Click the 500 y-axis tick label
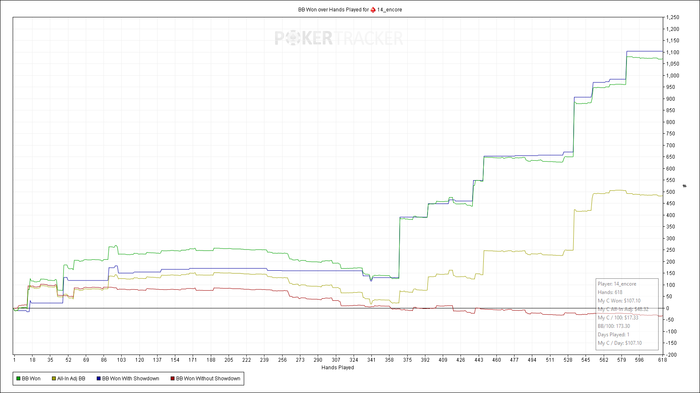Viewport: 700px width, 393px height. click(x=671, y=192)
